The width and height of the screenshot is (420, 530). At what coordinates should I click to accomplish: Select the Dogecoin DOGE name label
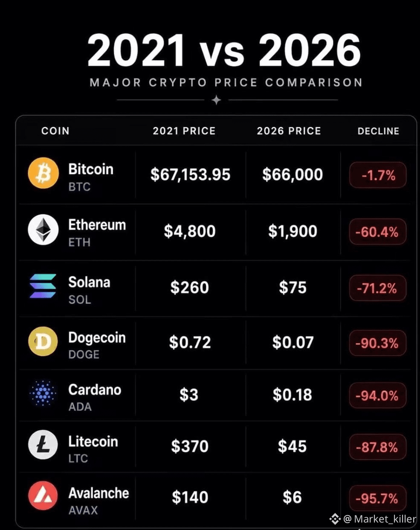coord(97,345)
